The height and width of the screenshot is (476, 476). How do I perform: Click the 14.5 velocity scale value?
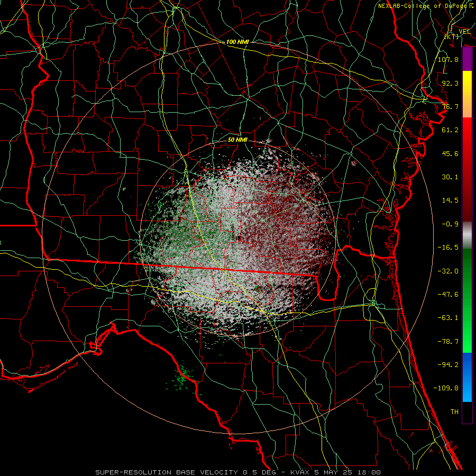click(450, 200)
